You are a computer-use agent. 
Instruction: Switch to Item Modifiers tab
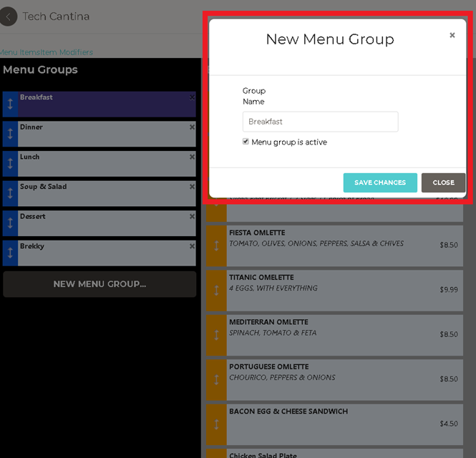[x=67, y=52]
